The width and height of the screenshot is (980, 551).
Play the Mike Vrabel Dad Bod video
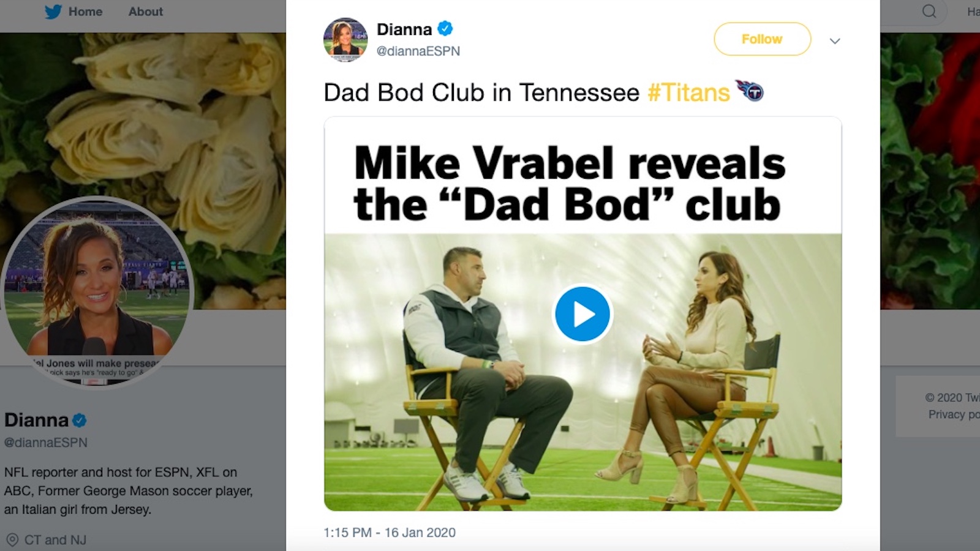pyautogui.click(x=582, y=314)
